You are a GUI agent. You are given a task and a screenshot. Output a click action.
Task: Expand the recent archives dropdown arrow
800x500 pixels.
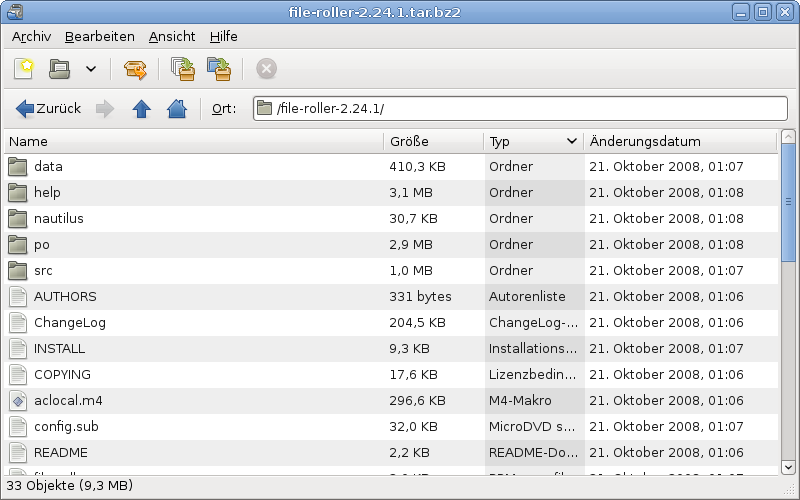[x=91, y=69]
